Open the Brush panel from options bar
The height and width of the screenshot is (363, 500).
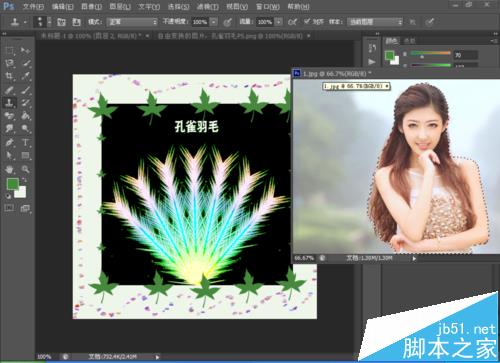[x=61, y=22]
